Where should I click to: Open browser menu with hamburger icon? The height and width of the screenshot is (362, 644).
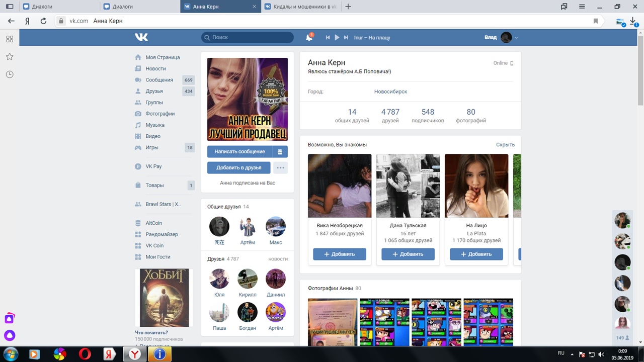point(582,7)
